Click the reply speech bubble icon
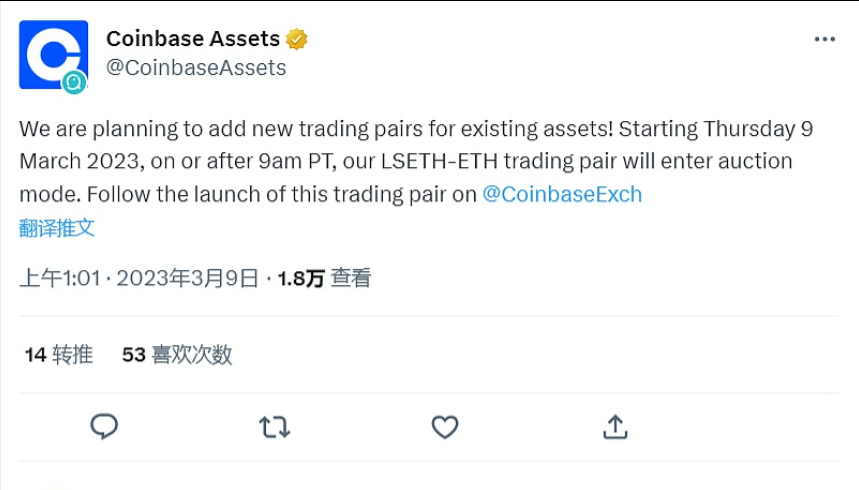Image resolution: width=859 pixels, height=490 pixels. pyautogui.click(x=104, y=427)
